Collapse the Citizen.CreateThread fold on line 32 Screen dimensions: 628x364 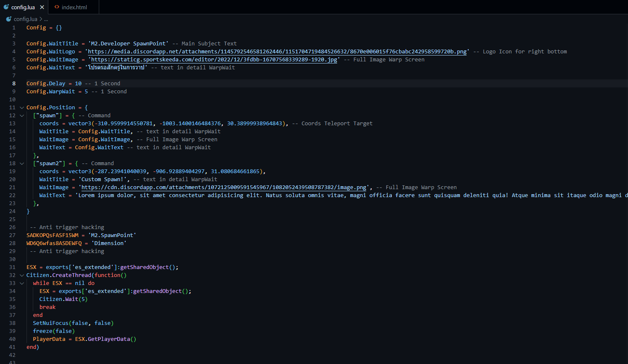click(x=22, y=275)
